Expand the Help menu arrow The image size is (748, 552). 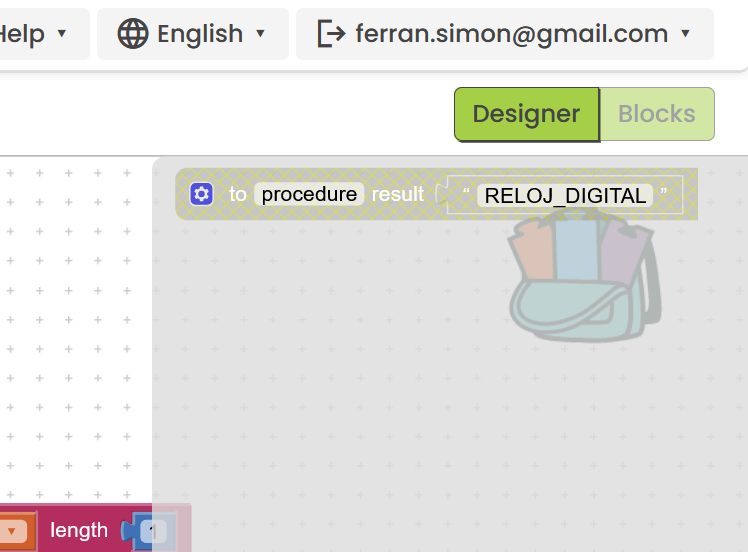[62, 34]
